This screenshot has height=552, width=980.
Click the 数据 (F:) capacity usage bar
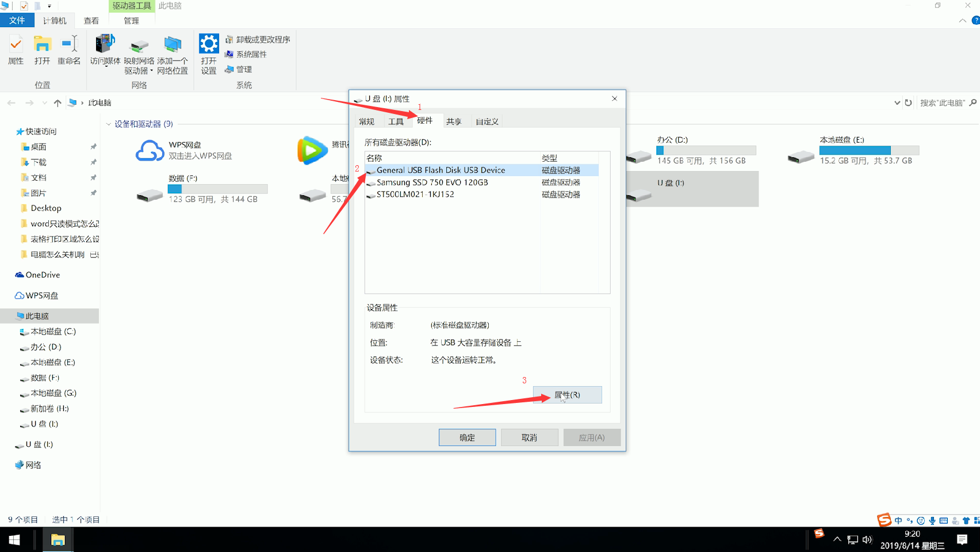point(217,189)
